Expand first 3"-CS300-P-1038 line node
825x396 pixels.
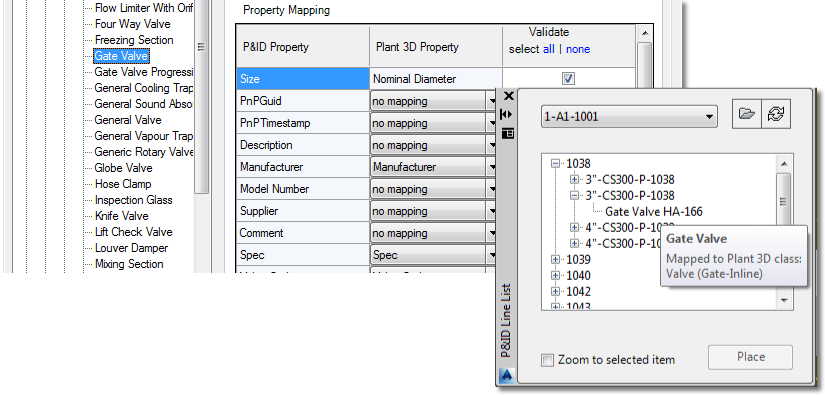pos(574,180)
